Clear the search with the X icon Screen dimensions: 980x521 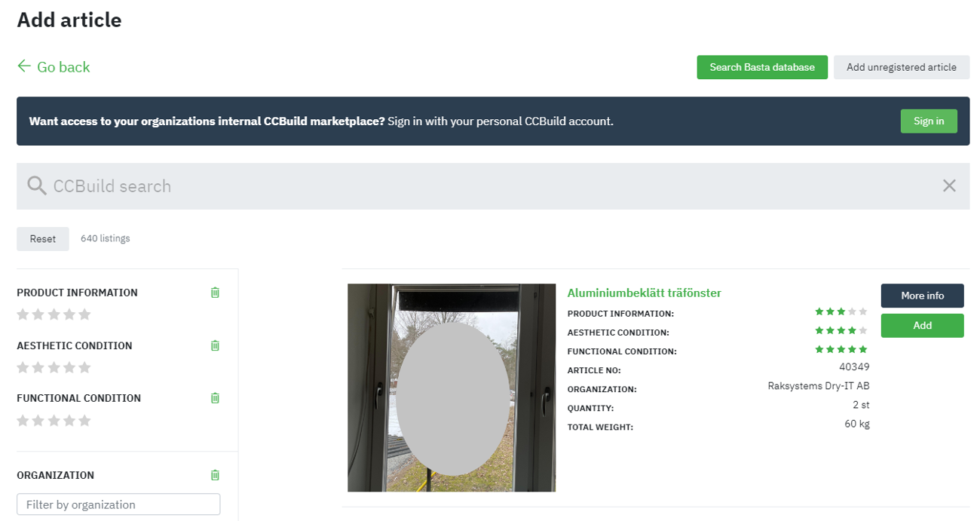coord(949,185)
